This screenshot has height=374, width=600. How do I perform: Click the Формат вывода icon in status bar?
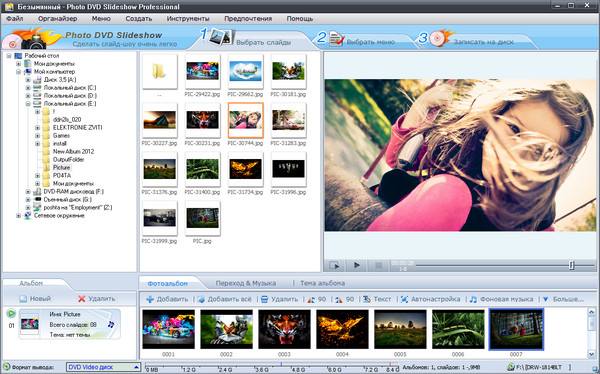point(7,367)
